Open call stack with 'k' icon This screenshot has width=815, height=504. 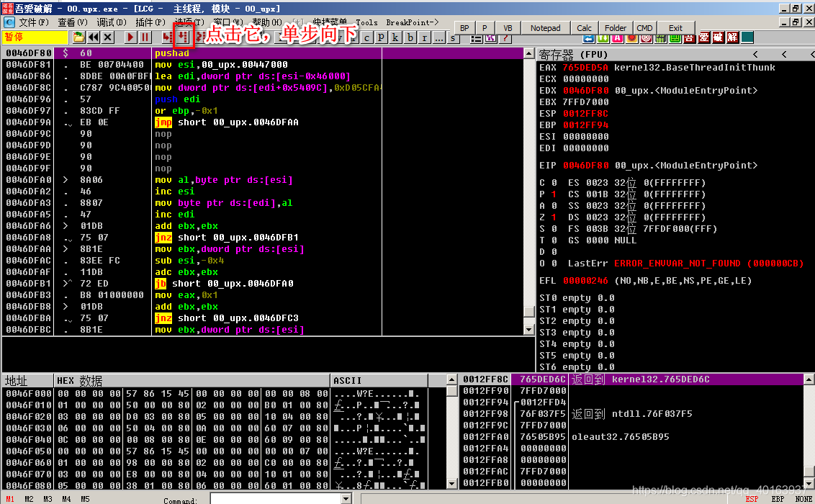(x=395, y=37)
